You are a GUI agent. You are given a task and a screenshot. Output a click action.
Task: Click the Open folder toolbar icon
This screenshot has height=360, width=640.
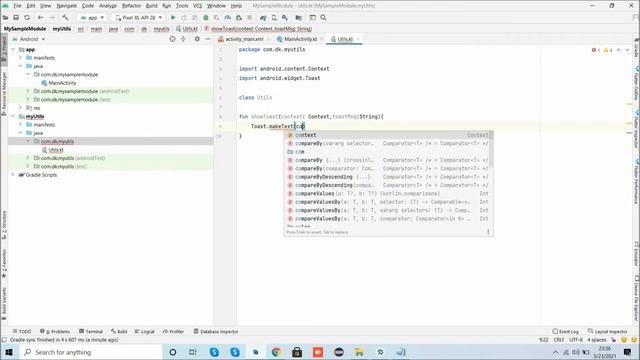pos(6,18)
